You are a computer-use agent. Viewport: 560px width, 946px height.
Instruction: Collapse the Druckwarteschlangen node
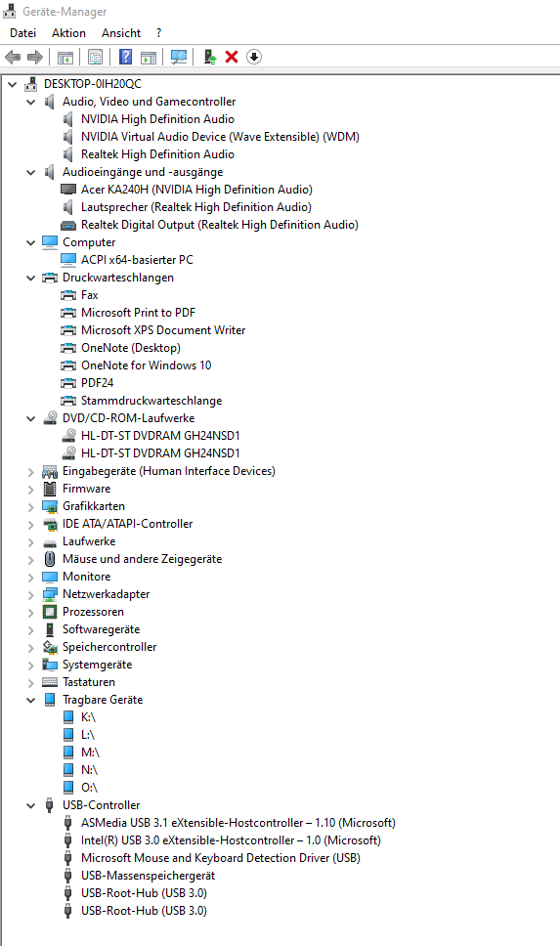30,279
